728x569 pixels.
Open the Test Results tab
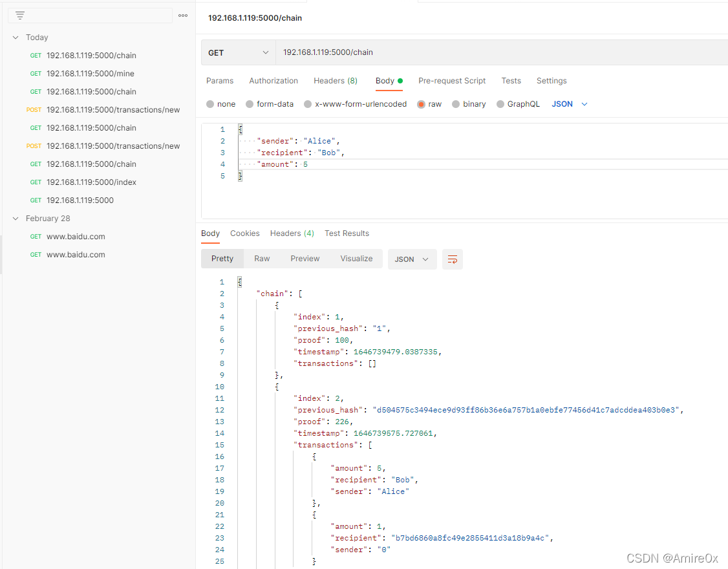(347, 233)
